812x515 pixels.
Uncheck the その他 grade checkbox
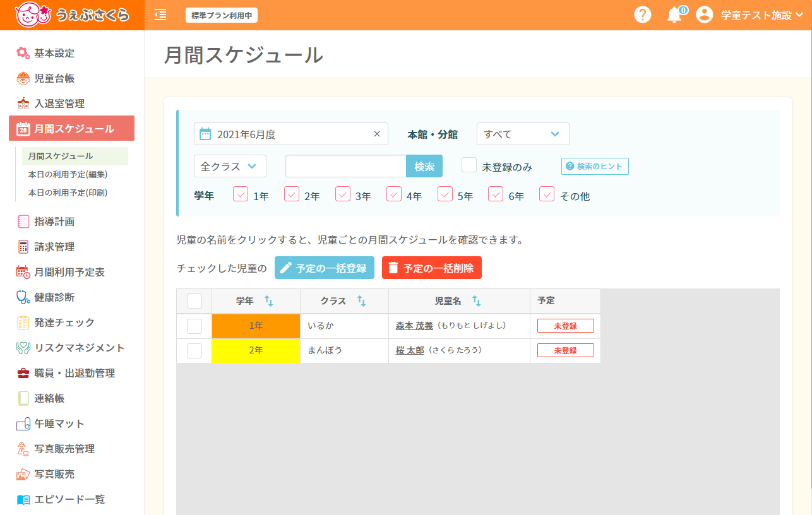[x=547, y=194]
